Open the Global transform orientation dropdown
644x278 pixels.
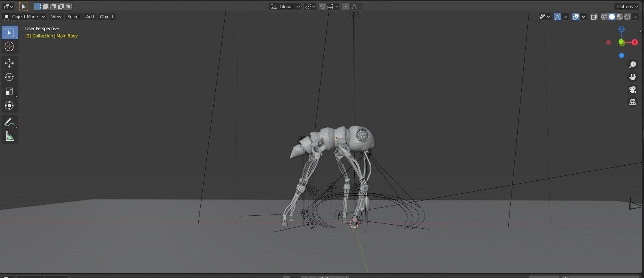pyautogui.click(x=285, y=7)
